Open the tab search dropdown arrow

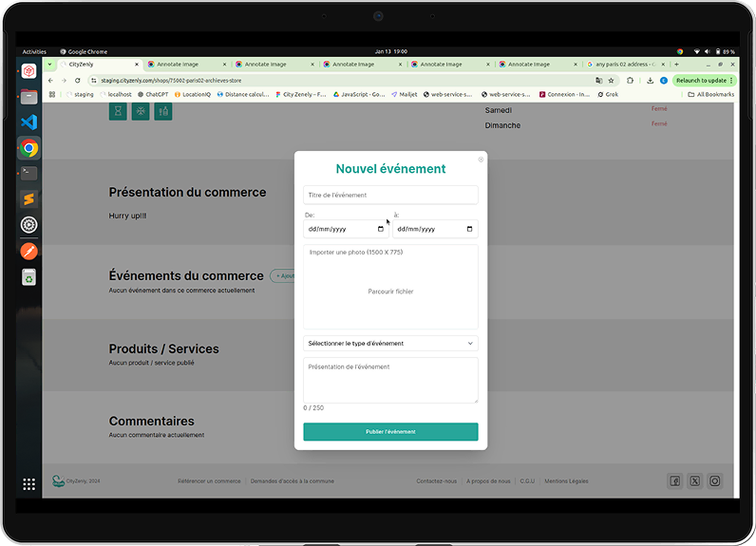[x=49, y=64]
